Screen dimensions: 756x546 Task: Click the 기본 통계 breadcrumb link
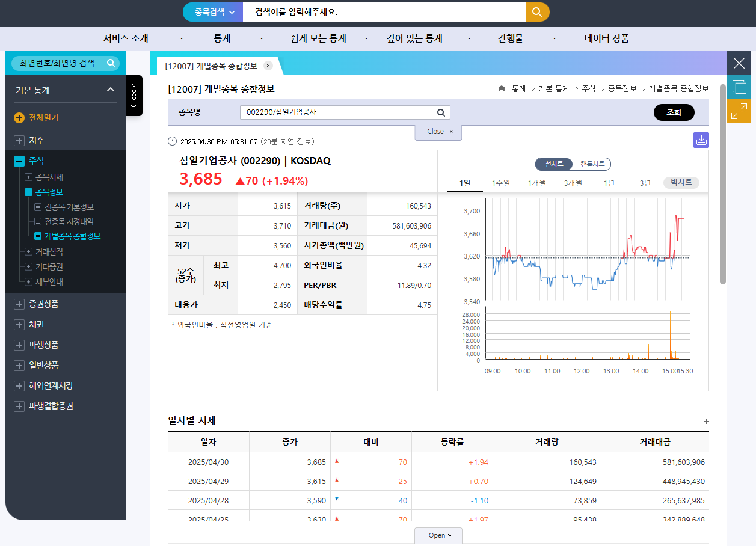pyautogui.click(x=553, y=88)
